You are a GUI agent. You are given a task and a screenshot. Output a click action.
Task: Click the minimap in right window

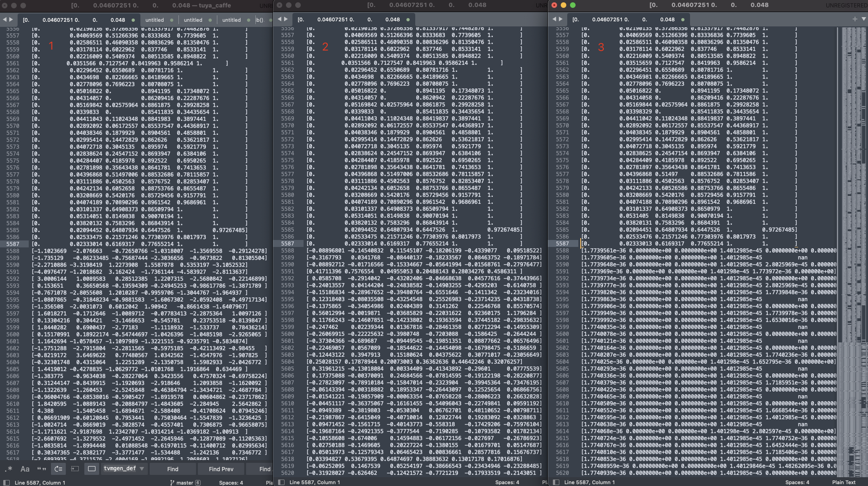tap(853, 185)
